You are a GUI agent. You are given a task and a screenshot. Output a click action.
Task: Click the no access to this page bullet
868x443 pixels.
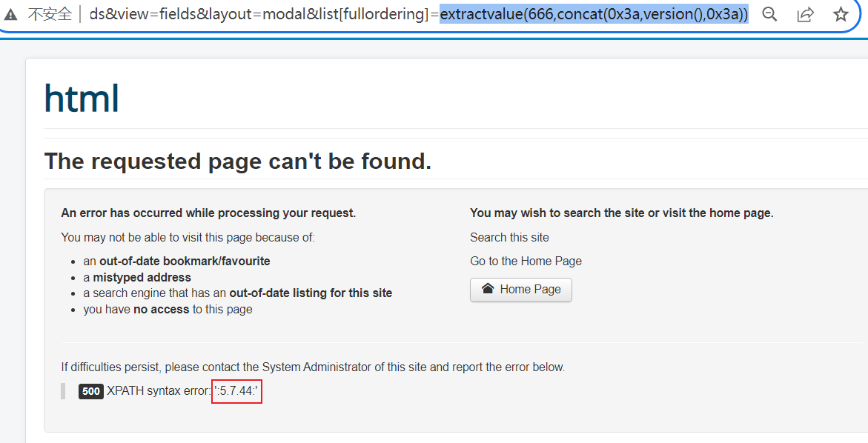pos(168,309)
